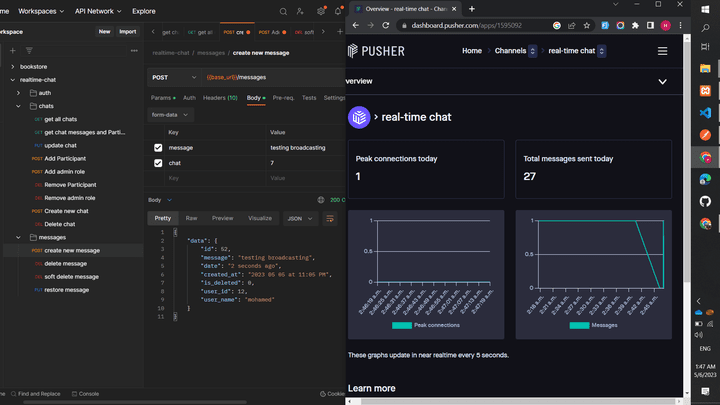Click Google icon in address bar

pos(557,25)
